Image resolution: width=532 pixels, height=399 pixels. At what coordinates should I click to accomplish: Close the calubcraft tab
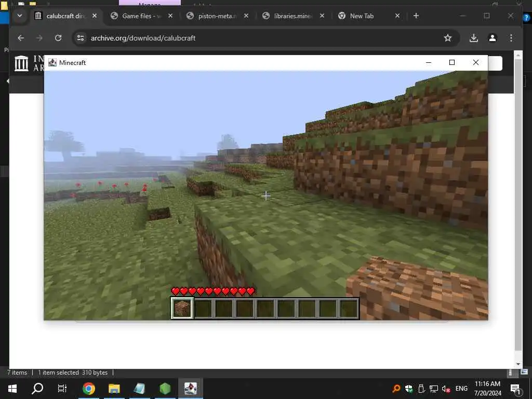pos(95,16)
